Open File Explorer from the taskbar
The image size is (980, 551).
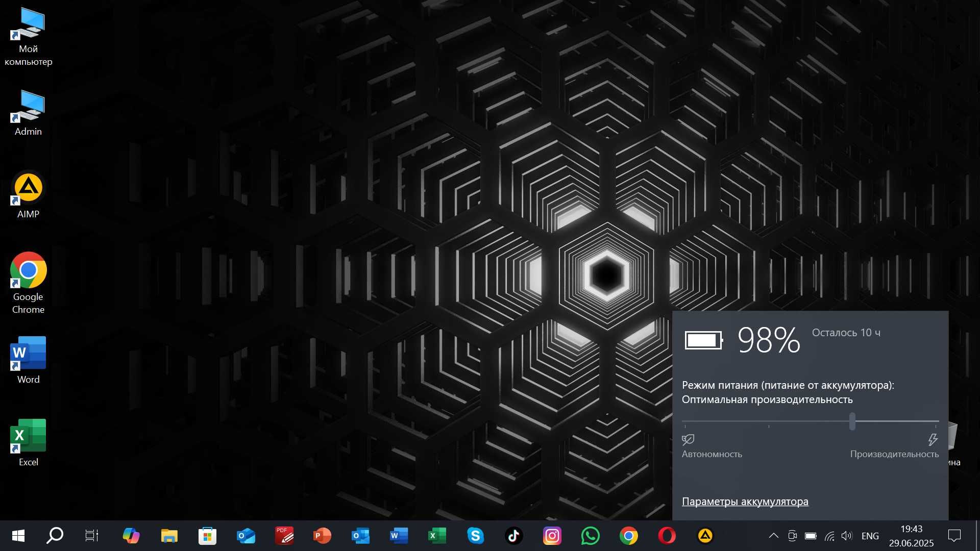pyautogui.click(x=169, y=536)
